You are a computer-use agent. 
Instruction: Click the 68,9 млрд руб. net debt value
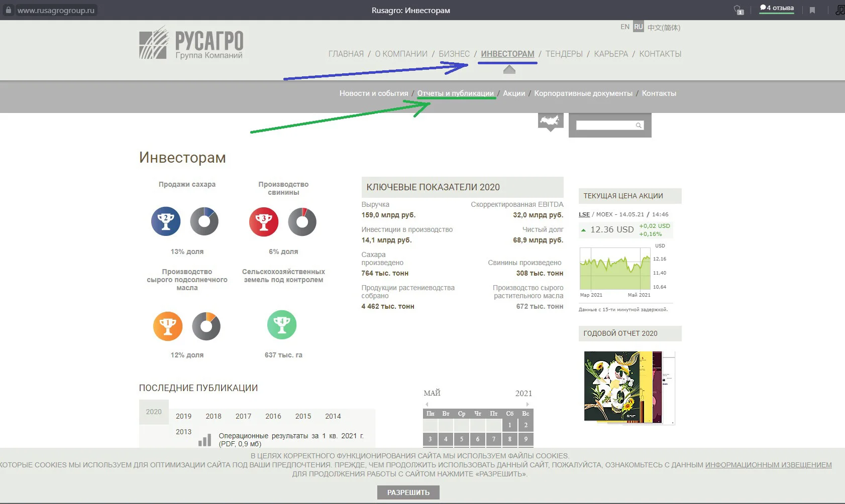(538, 240)
